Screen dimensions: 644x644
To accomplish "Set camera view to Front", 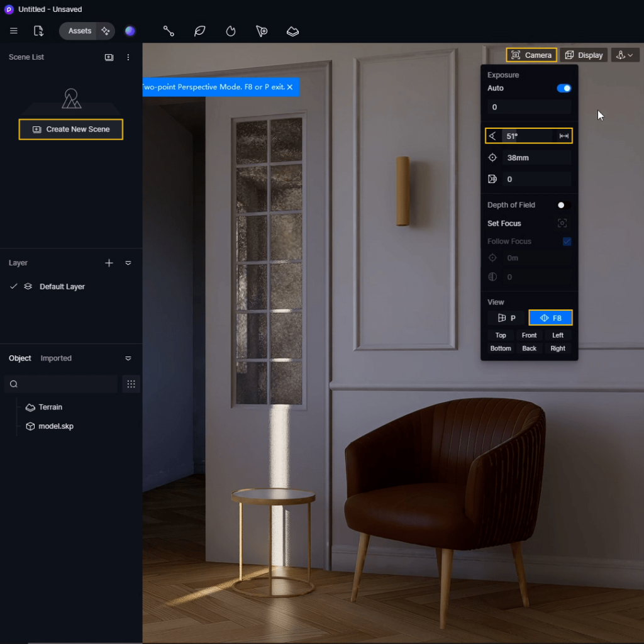I will 529,335.
